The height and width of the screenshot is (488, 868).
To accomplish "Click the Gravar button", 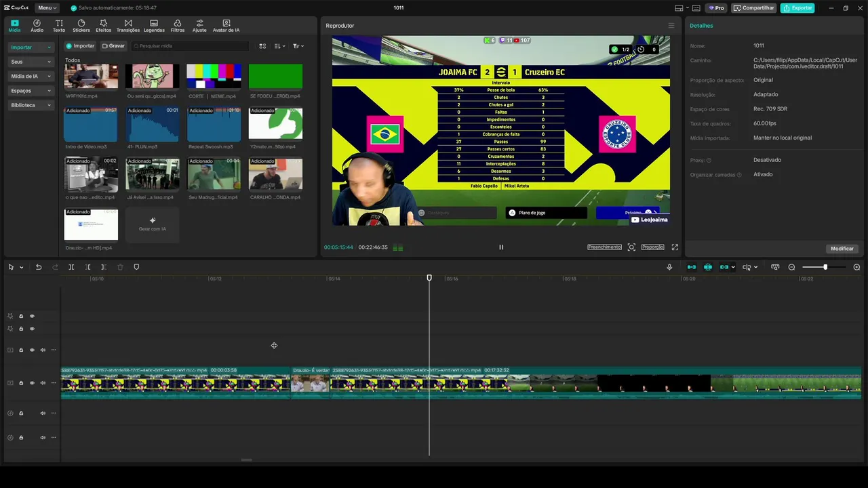I will (113, 46).
